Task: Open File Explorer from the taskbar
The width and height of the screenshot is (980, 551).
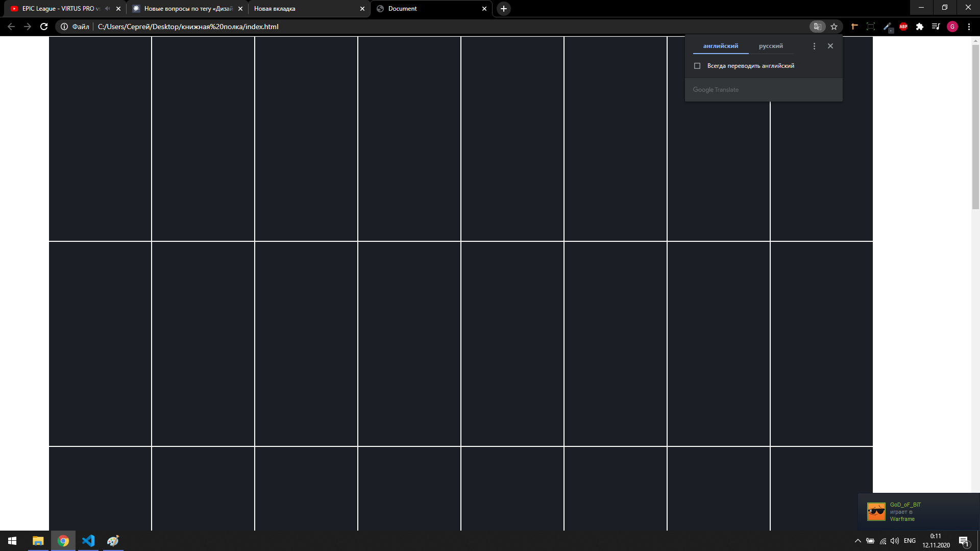Action: coord(38,541)
